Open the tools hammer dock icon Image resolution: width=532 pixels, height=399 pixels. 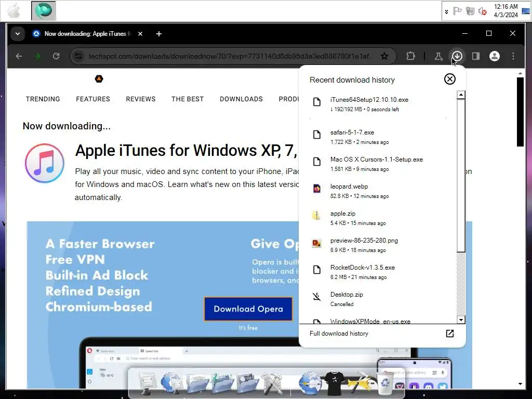pos(272,383)
